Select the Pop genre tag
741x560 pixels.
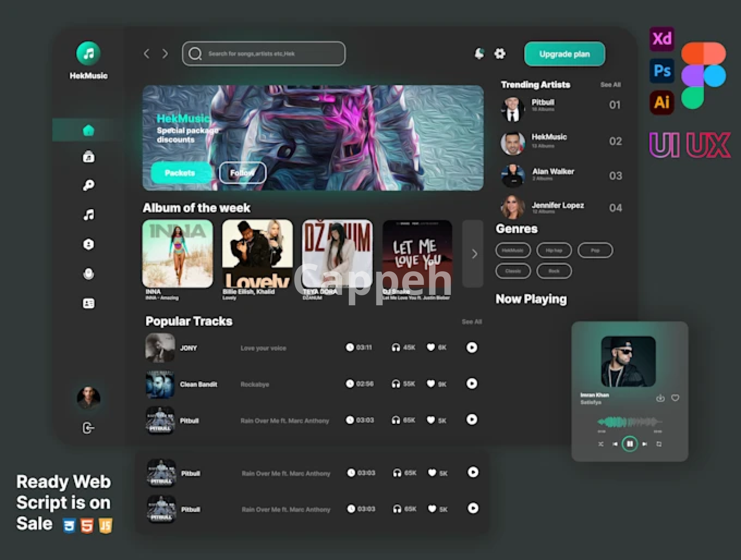[595, 250]
